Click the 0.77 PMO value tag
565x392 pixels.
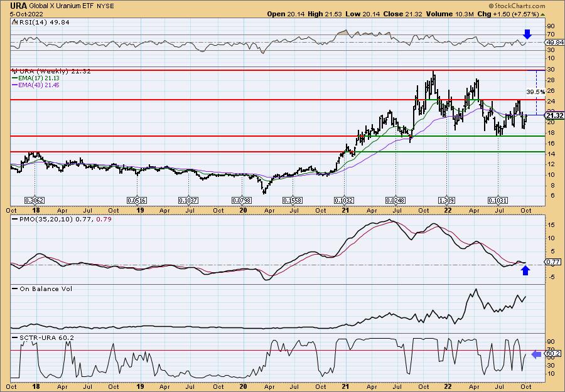coord(552,262)
